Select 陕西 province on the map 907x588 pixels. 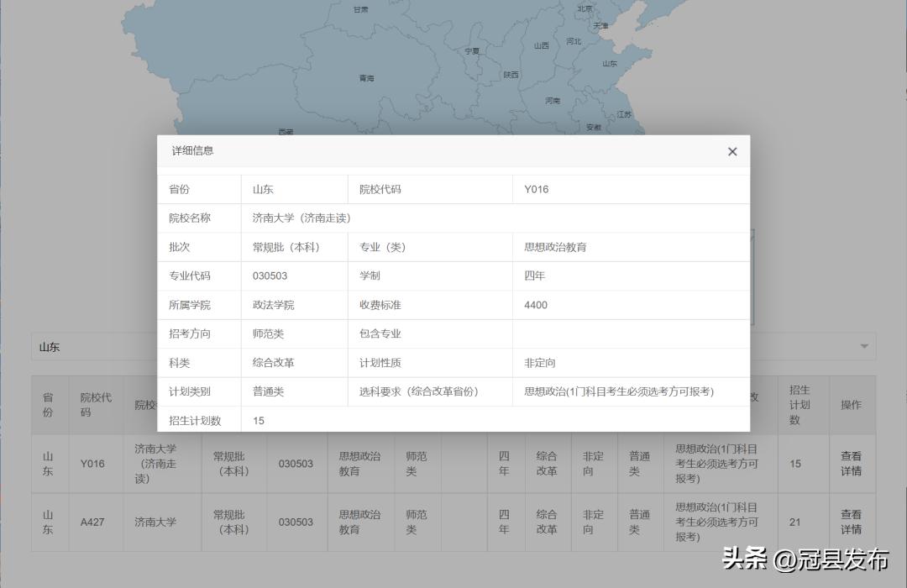click(511, 75)
